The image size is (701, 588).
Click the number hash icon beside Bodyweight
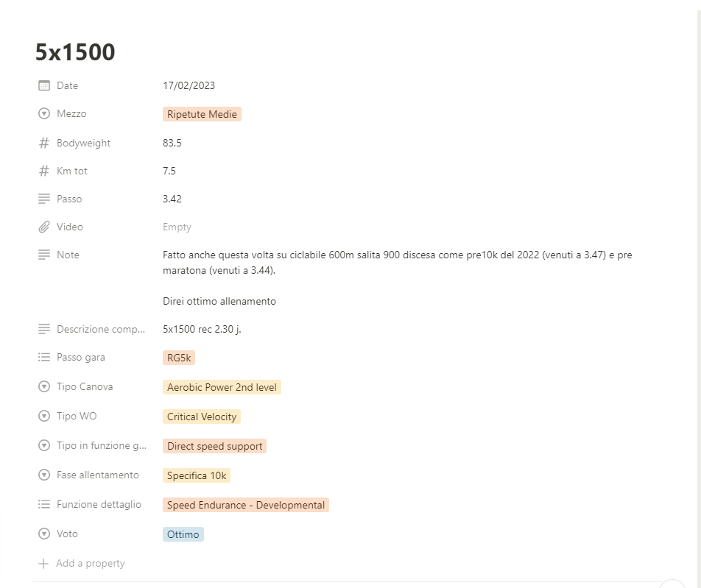tap(44, 143)
